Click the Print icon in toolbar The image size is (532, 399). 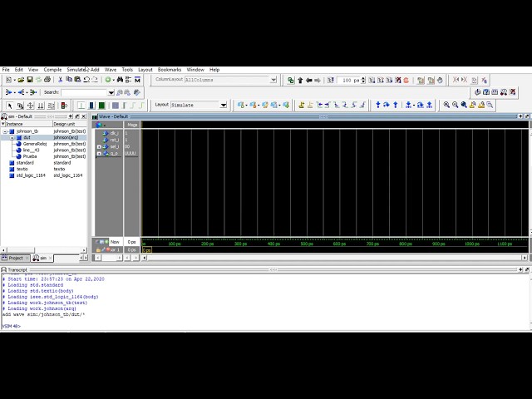pos(47,80)
